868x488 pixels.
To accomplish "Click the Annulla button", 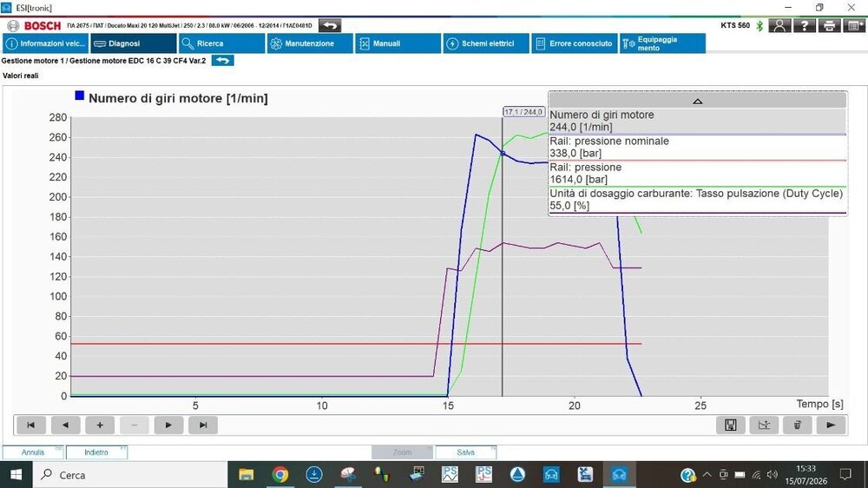I will (33, 452).
